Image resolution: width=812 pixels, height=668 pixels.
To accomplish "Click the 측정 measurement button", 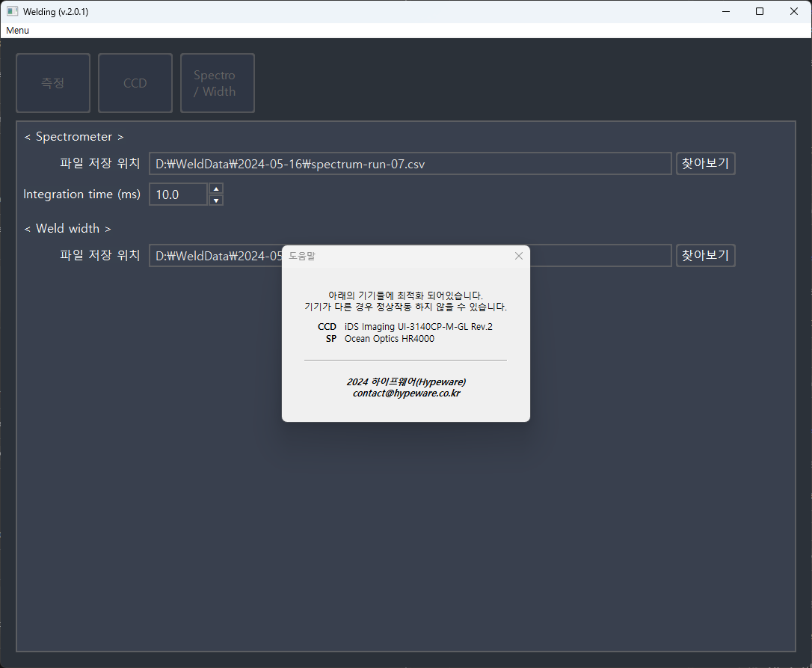I will 53,83.
